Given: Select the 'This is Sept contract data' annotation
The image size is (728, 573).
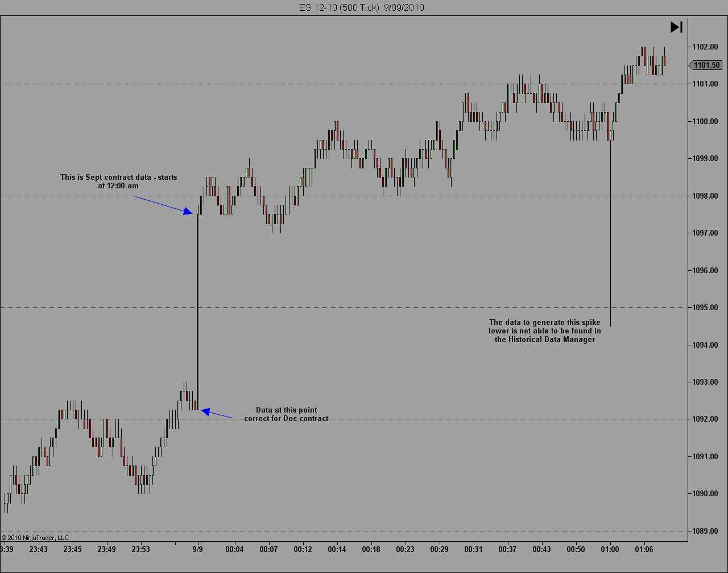Looking at the screenshot, I should coord(118,182).
